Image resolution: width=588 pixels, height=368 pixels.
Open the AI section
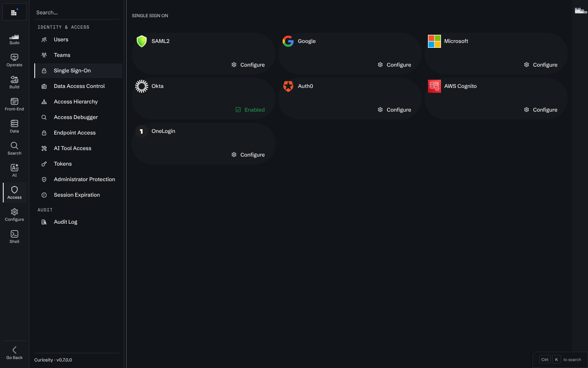pyautogui.click(x=14, y=171)
